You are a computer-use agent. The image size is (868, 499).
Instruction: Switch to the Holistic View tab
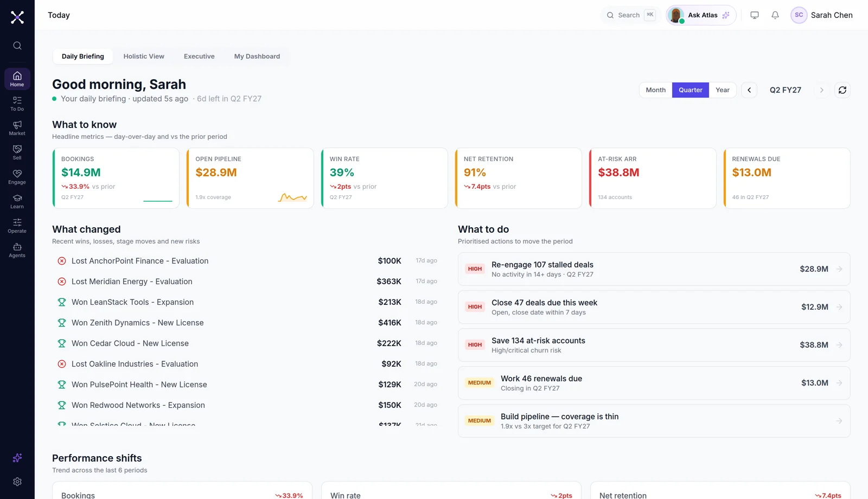[x=144, y=56]
